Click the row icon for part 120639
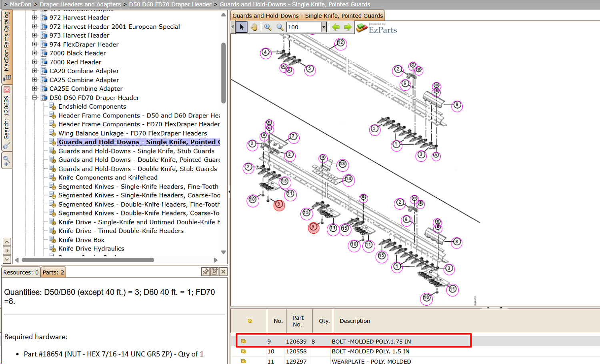600x364 pixels. pos(243,341)
